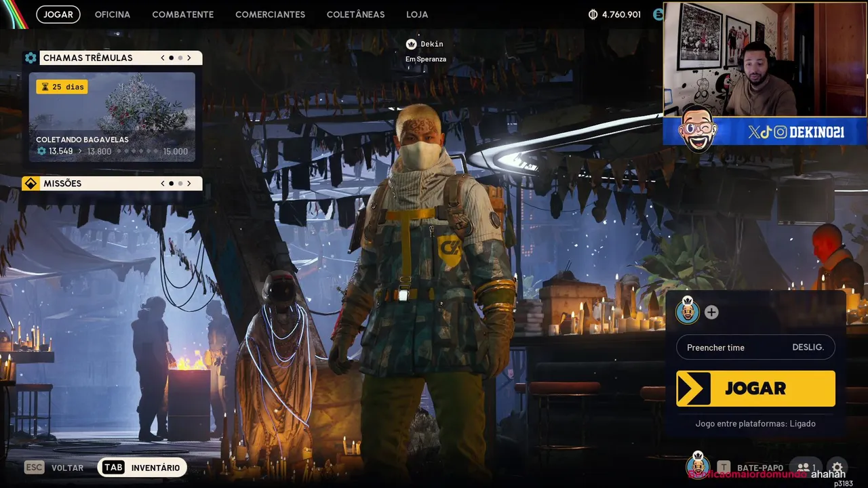Image resolution: width=868 pixels, height=488 pixels.
Task: Open the MISSÕES panel header
Action: (112, 183)
